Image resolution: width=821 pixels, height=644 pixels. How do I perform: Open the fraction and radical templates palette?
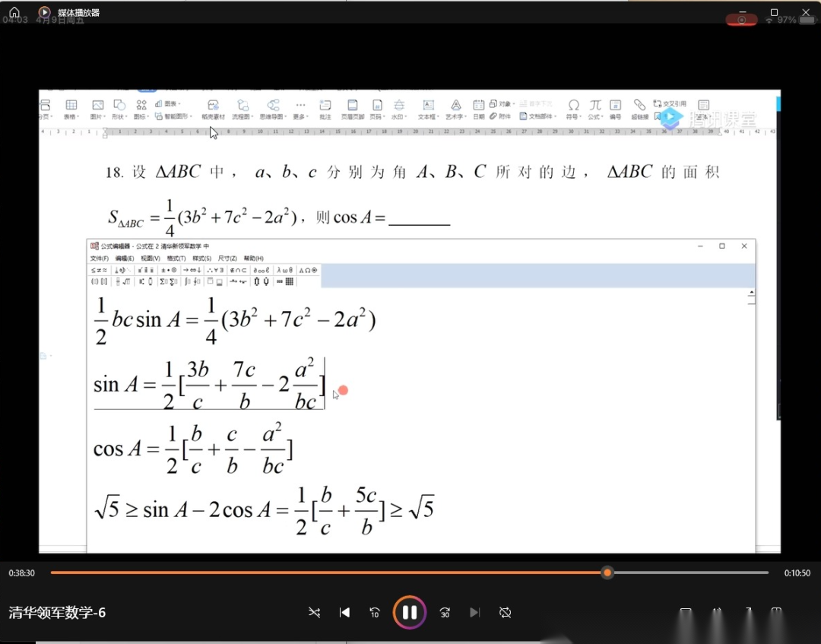(122, 281)
